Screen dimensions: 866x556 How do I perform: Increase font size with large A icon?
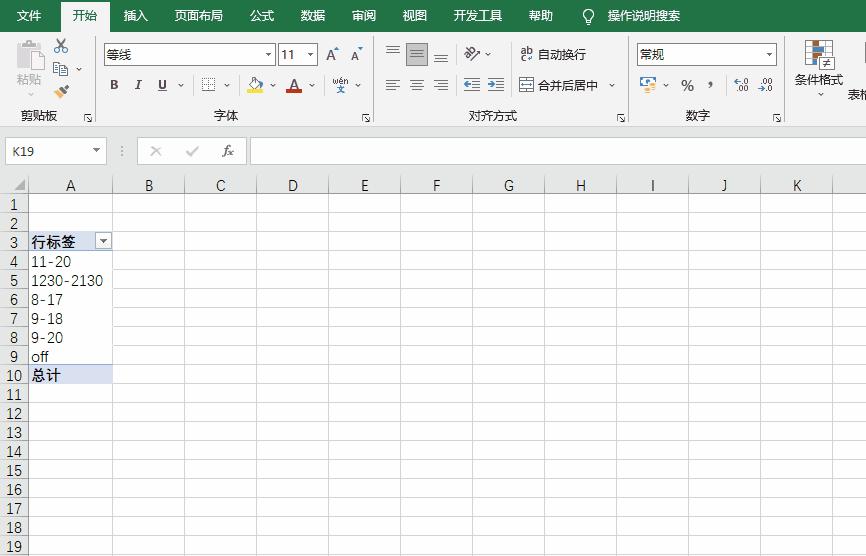click(332, 54)
